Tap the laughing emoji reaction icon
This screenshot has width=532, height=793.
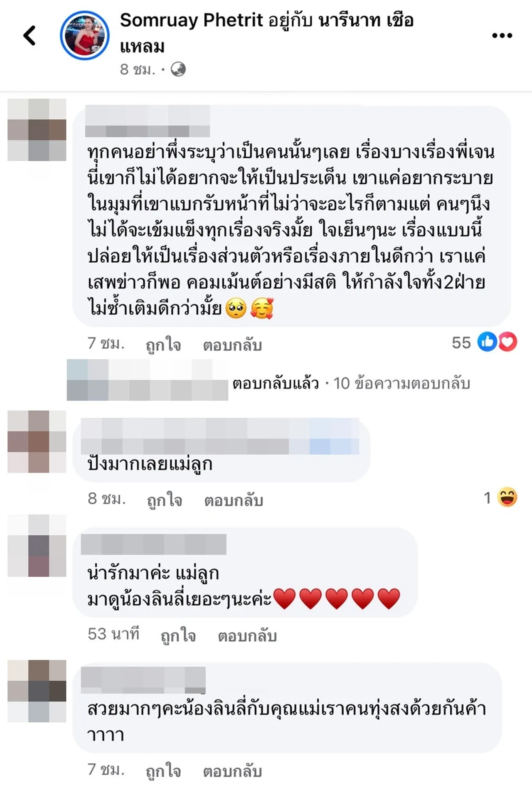(x=507, y=497)
